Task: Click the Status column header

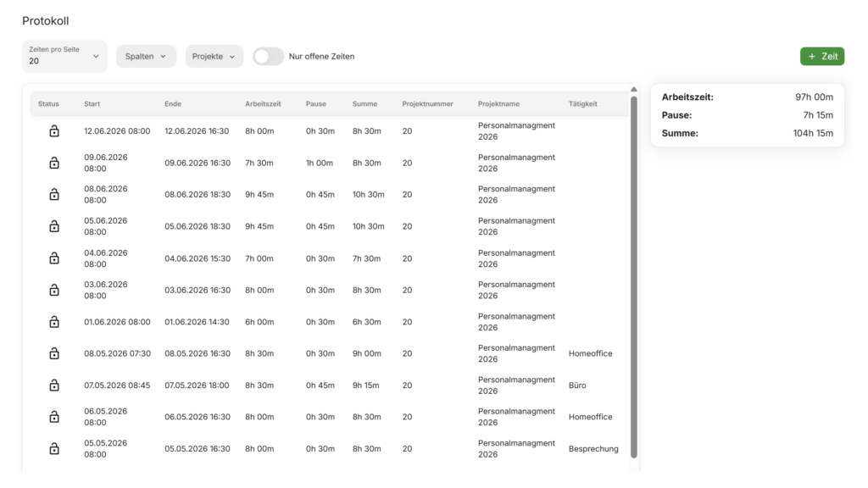Action: click(x=48, y=104)
